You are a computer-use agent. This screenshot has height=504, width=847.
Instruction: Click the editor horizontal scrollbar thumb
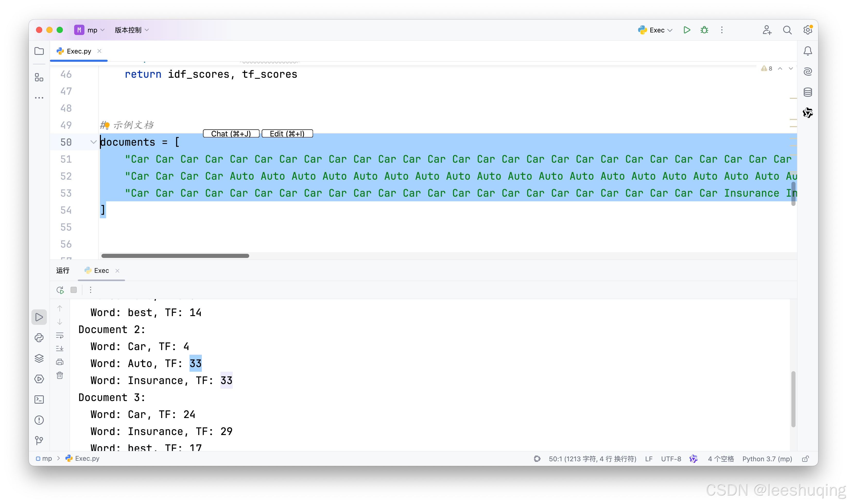[175, 256]
